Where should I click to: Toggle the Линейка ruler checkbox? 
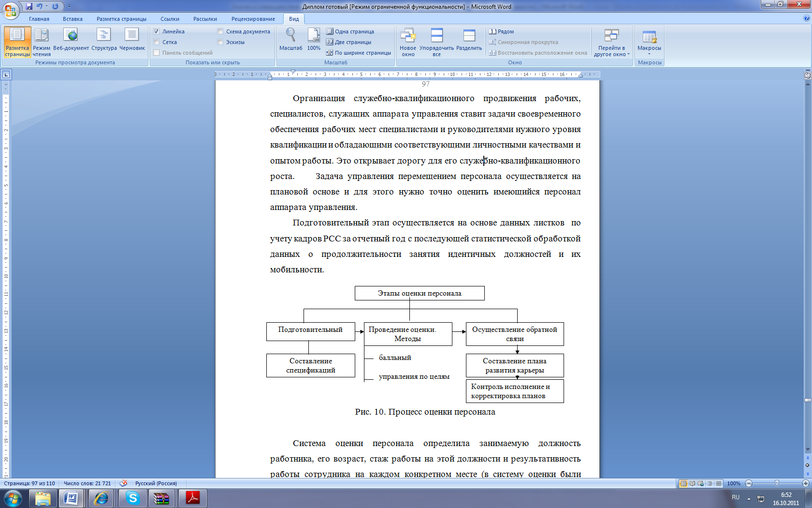pyautogui.click(x=157, y=31)
